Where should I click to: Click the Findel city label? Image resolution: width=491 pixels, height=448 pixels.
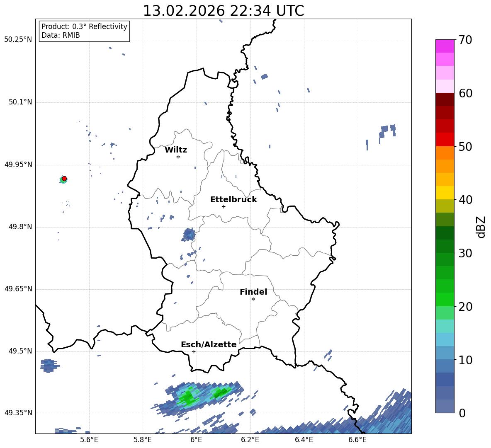tap(253, 292)
